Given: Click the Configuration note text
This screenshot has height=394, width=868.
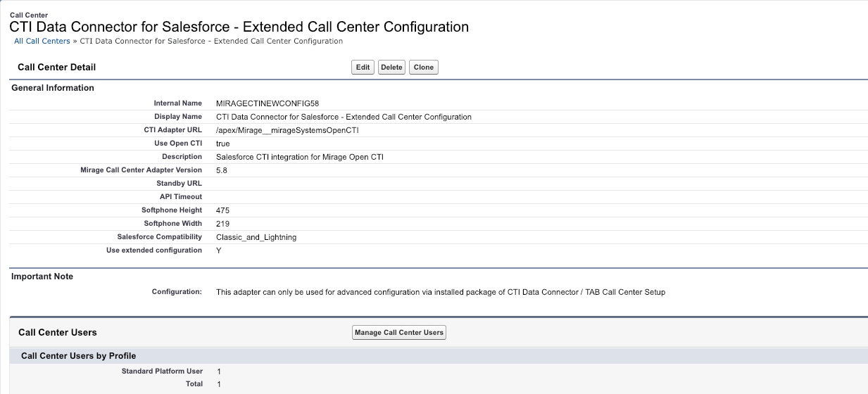Looking at the screenshot, I should [x=441, y=292].
